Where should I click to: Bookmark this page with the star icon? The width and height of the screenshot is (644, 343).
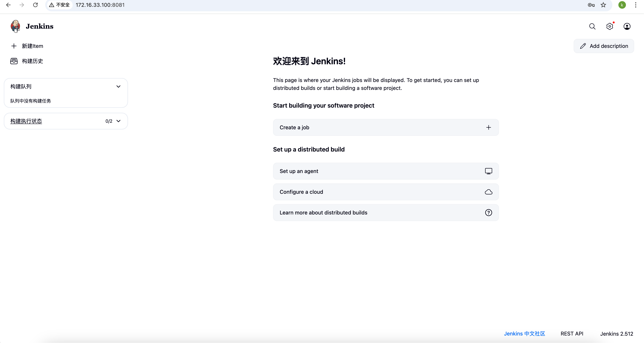(x=604, y=5)
